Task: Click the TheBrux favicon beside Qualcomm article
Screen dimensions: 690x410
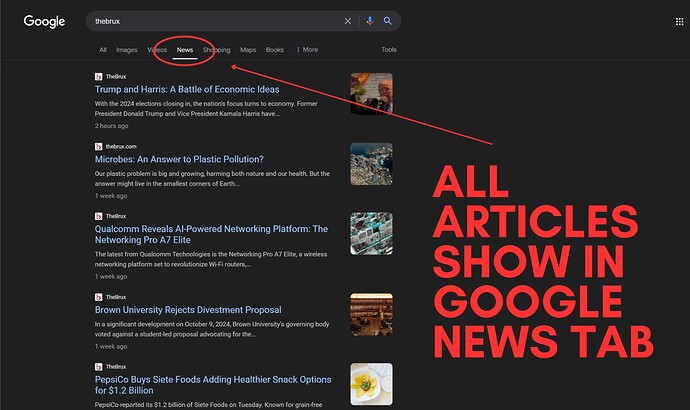Action: coord(99,216)
